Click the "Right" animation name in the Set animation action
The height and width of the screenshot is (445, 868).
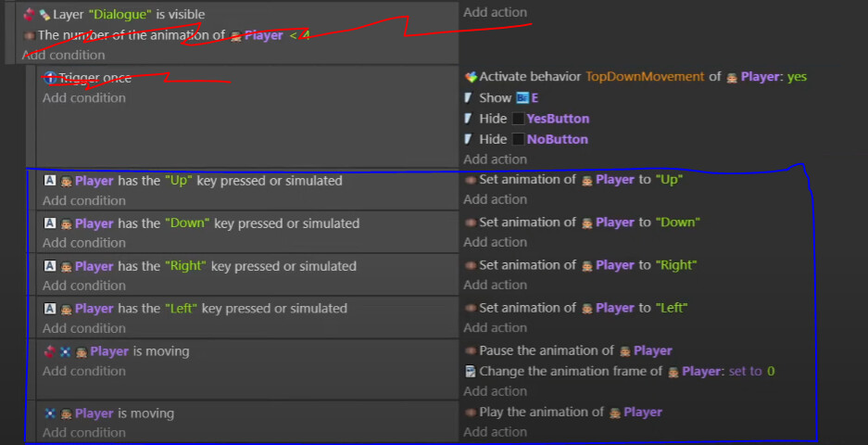pos(675,265)
